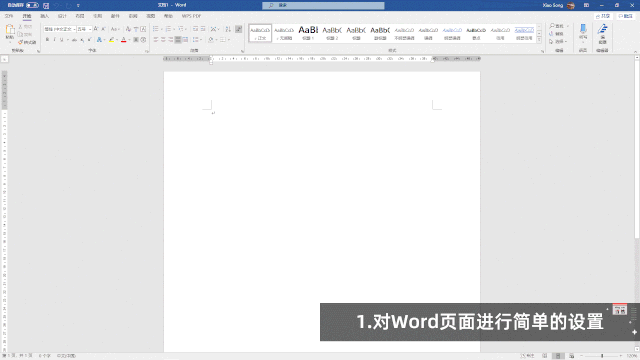Switch to the Insert ribbon tab
The image size is (640, 360).
44,16
